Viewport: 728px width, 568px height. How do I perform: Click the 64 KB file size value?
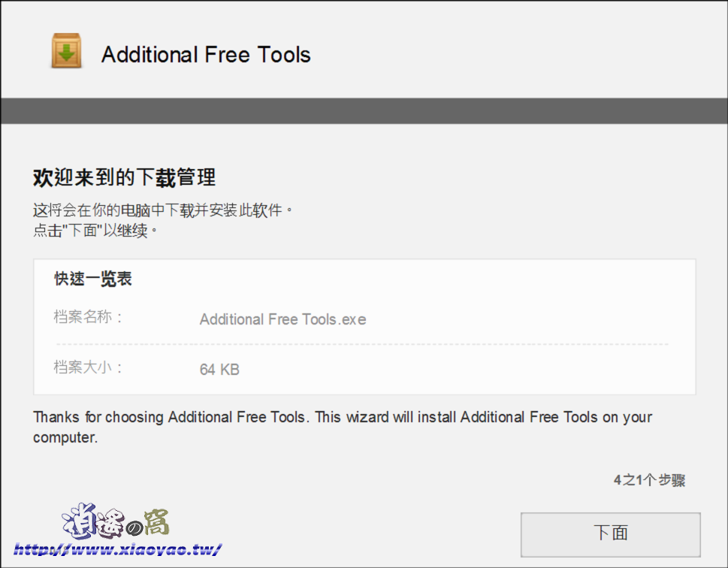coord(219,370)
